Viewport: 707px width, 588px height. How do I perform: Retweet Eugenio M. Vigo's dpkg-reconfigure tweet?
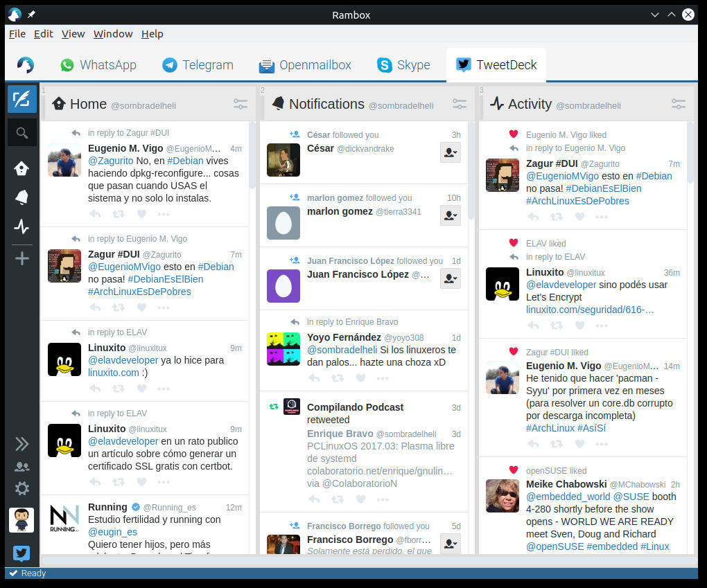[x=119, y=214]
